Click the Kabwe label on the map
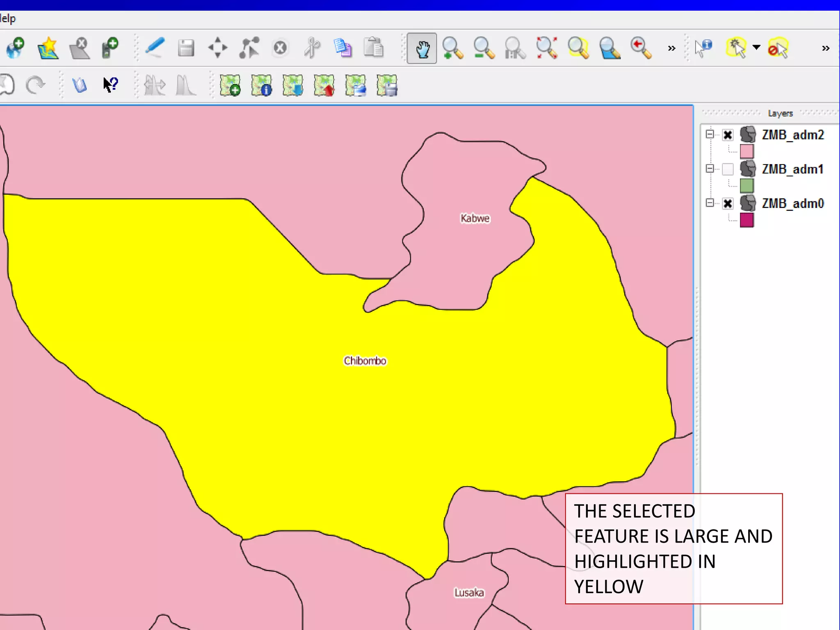This screenshot has width=840, height=630. click(x=475, y=218)
